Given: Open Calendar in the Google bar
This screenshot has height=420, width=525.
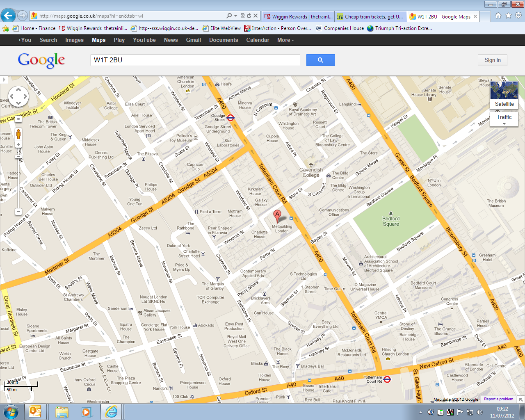Looking at the screenshot, I should (x=258, y=40).
